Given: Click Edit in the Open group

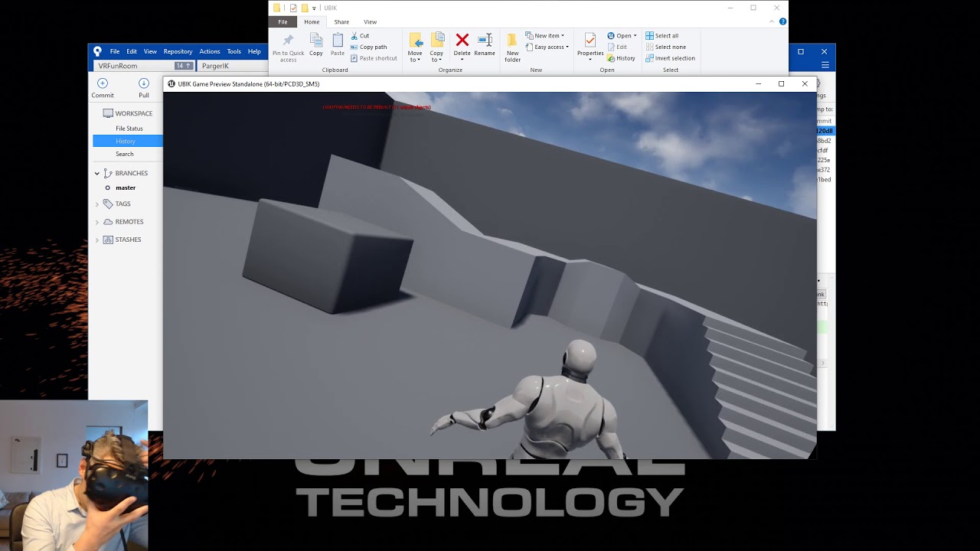Looking at the screenshot, I should tap(617, 47).
